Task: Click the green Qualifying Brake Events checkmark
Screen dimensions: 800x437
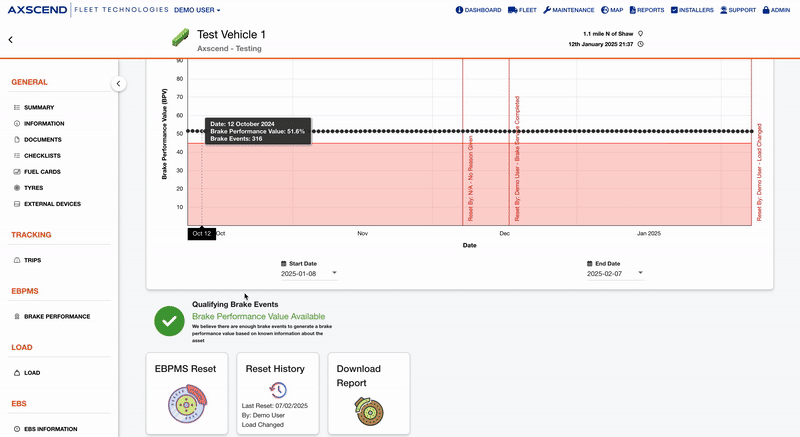Action: tap(169, 320)
